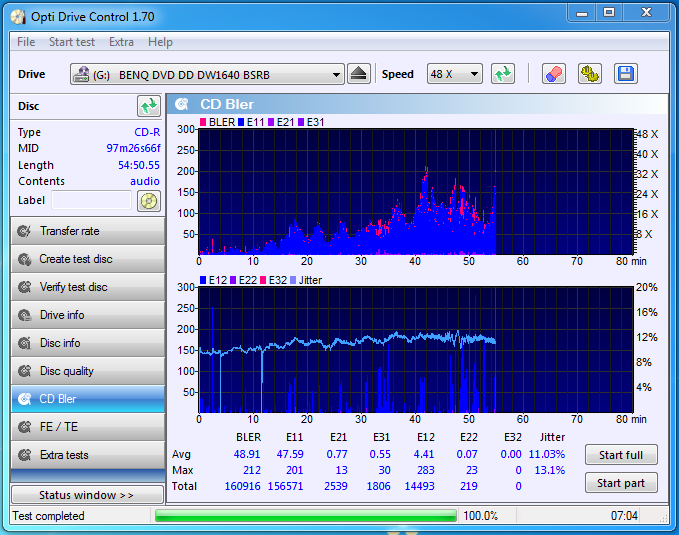The width and height of the screenshot is (679, 535).
Task: Click the Opti Drive Control title icon
Action: (18, 17)
